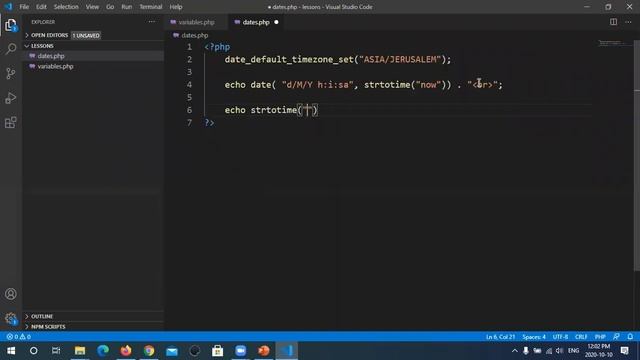Screen dimensions: 640x360
Task: Open the Terminal menu
Action: [151, 7]
